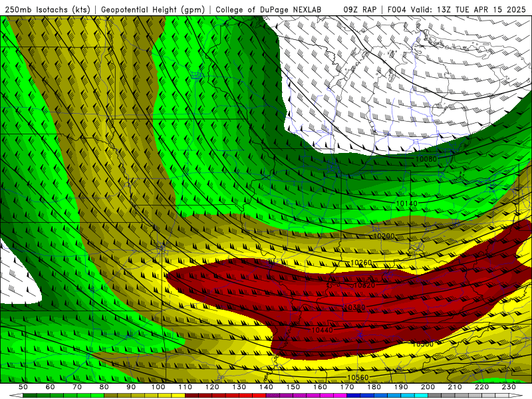Click the 90 value on the color scale
This screenshot has height=399, width=532.
pos(131,387)
